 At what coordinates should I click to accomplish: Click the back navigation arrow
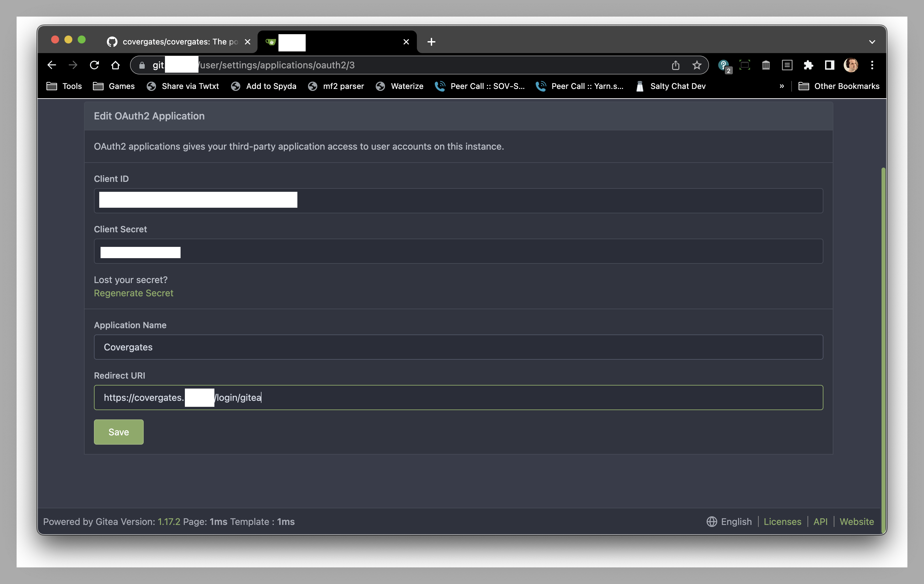[52, 65]
